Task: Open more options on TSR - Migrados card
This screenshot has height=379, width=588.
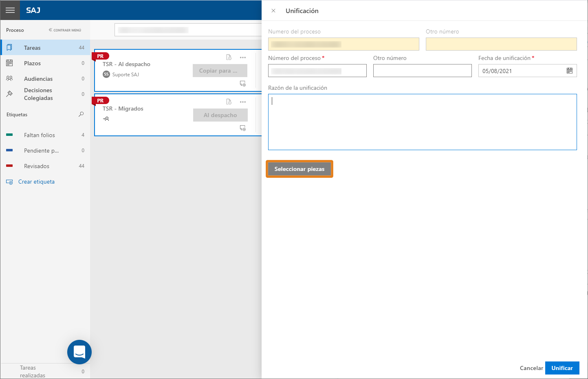Action: 243,102
